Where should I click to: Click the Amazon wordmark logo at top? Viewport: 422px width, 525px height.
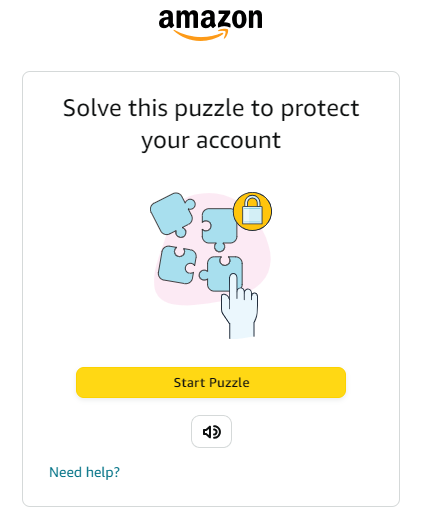[x=211, y=24]
